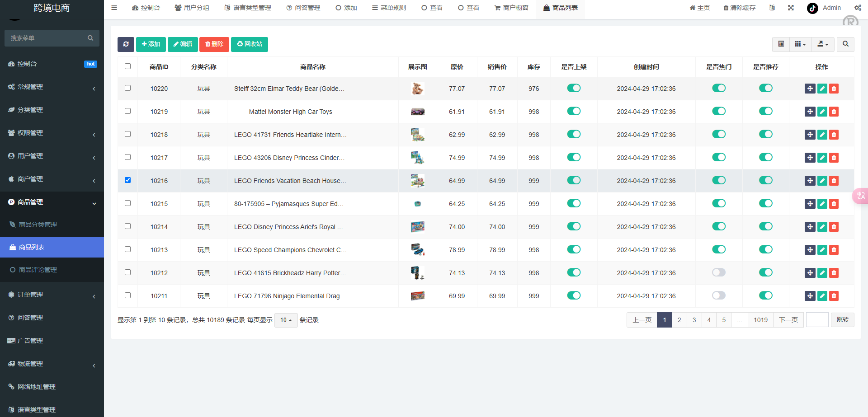This screenshot has width=868, height=417.
Task: Click the green 添加 button
Action: pyautogui.click(x=151, y=44)
